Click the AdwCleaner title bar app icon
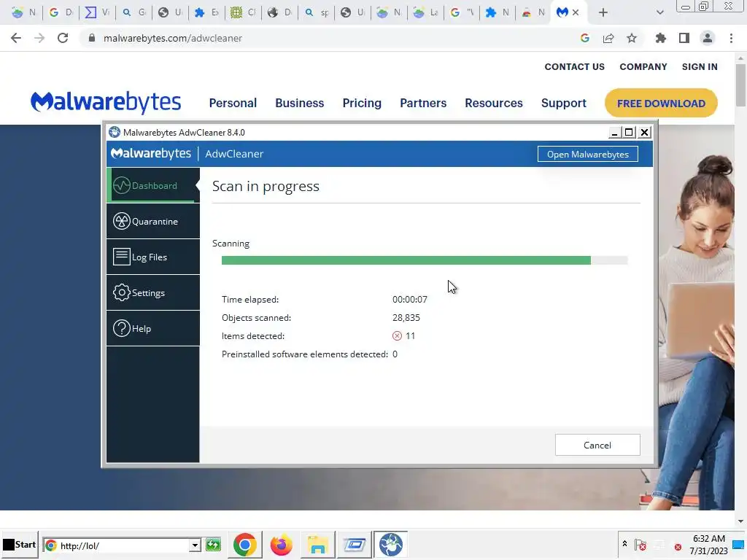Viewport: 747px width, 560px height. click(115, 132)
